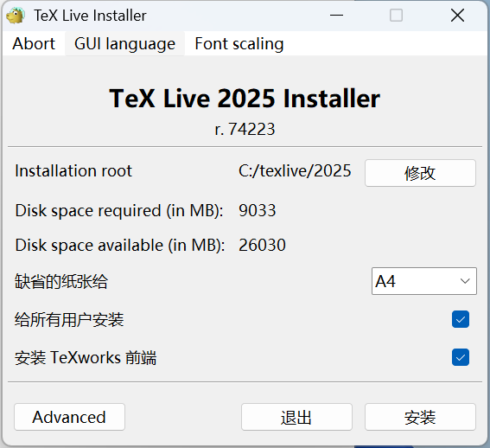Click the 缺省的纸张给 label
Viewport: 490px width, 448px height.
click(x=61, y=281)
